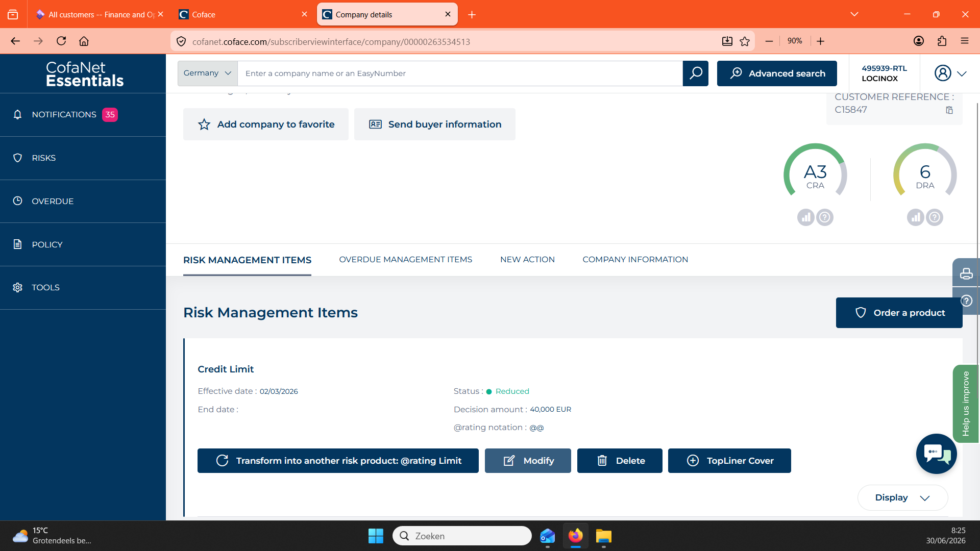The image size is (980, 551).
Task: Click Order a product button
Action: point(899,313)
